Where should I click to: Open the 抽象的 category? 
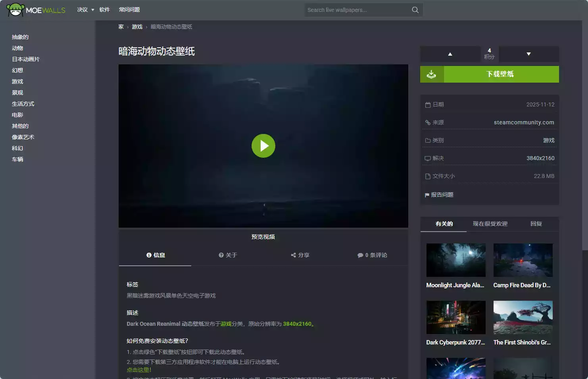pyautogui.click(x=20, y=37)
